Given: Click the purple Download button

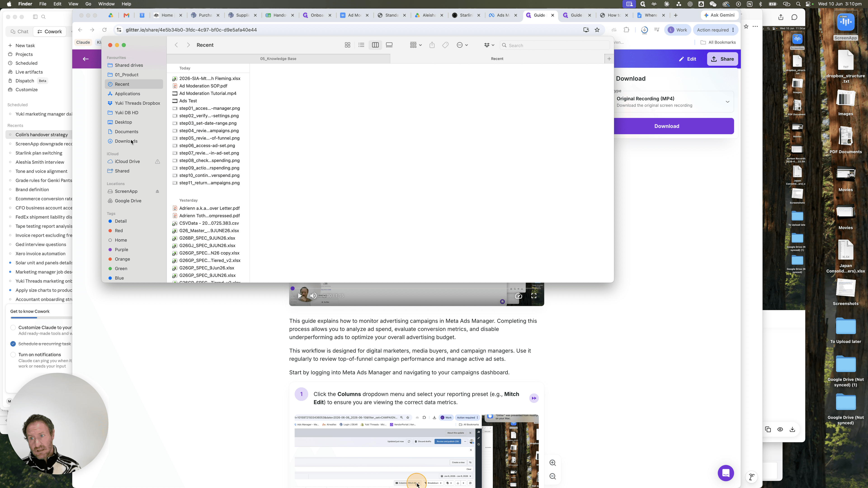Looking at the screenshot, I should [673, 126].
